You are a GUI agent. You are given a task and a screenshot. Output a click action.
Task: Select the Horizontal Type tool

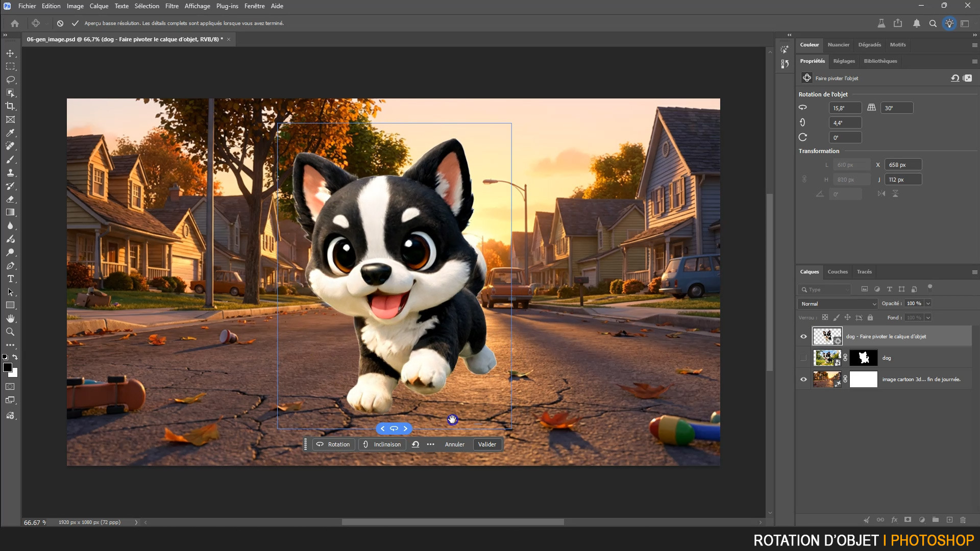[10, 279]
